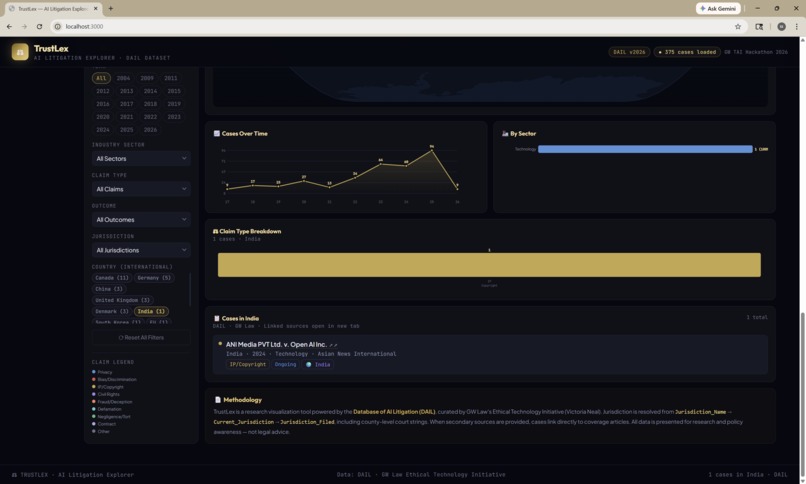Toggle the Denmark (3) country chip
The width and height of the screenshot is (806, 484).
pyautogui.click(x=112, y=311)
